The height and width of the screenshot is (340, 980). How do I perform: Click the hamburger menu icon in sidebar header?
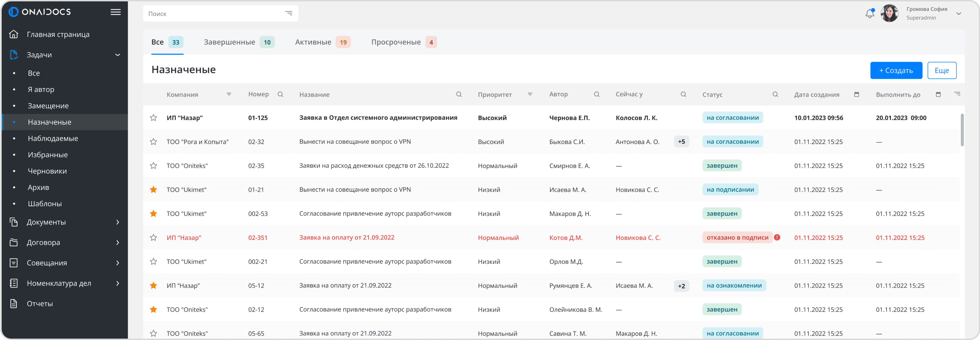[x=116, y=12]
